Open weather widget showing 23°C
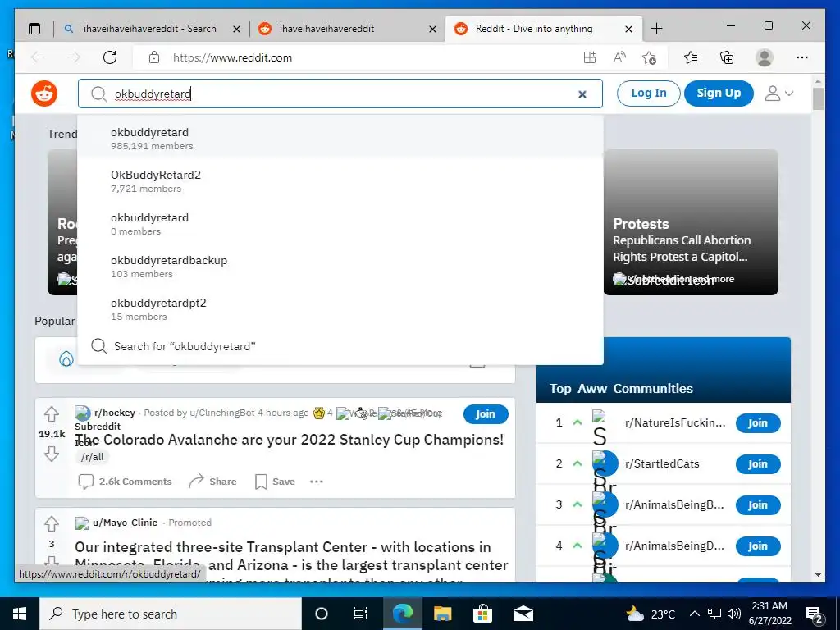840x630 pixels. pyautogui.click(x=651, y=614)
